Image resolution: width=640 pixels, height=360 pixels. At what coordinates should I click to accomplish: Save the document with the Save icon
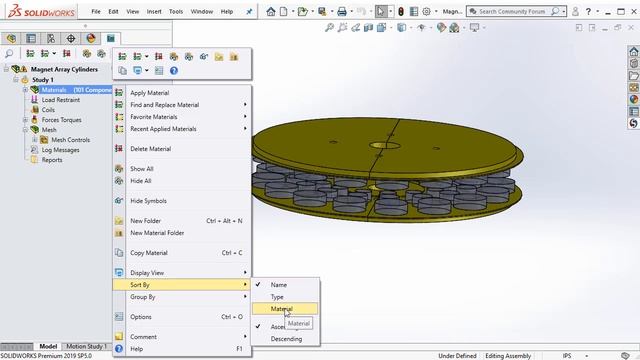point(322,11)
